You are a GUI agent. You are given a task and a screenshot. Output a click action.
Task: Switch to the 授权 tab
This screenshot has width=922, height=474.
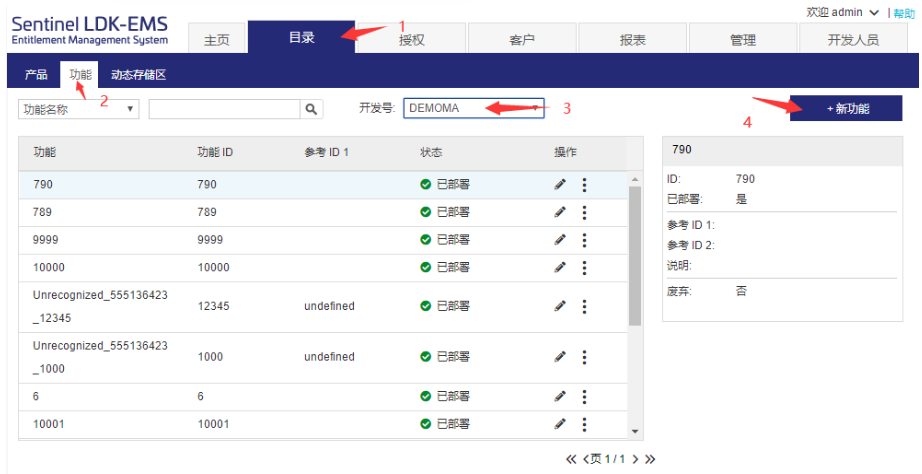click(411, 40)
